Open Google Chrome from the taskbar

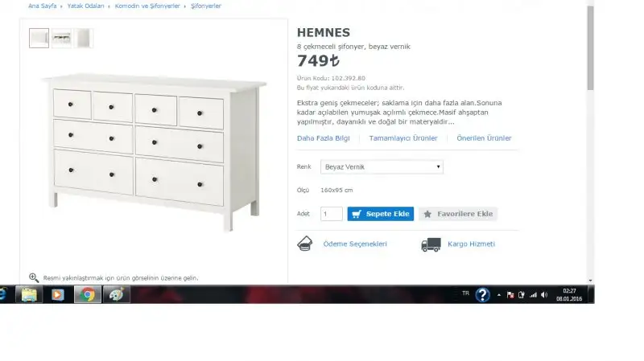pos(88,294)
